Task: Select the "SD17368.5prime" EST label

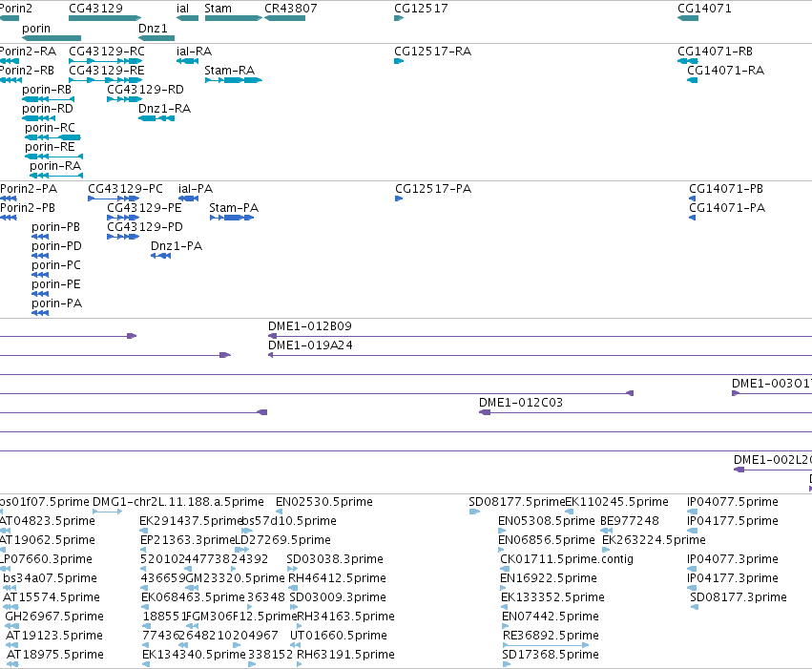Action: (551, 656)
